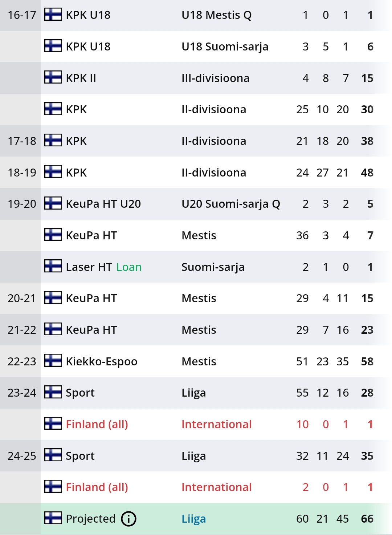Open the blue Liiga projected league link
The height and width of the screenshot is (535, 392).
coord(193,519)
